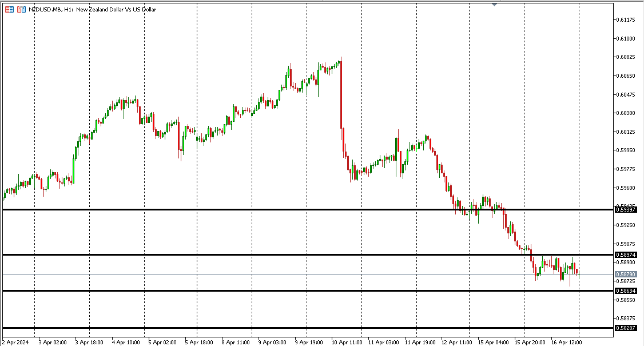This screenshot has width=644, height=346.
Task: Select the horizontal line at 0.58974
Action: (x=308, y=254)
